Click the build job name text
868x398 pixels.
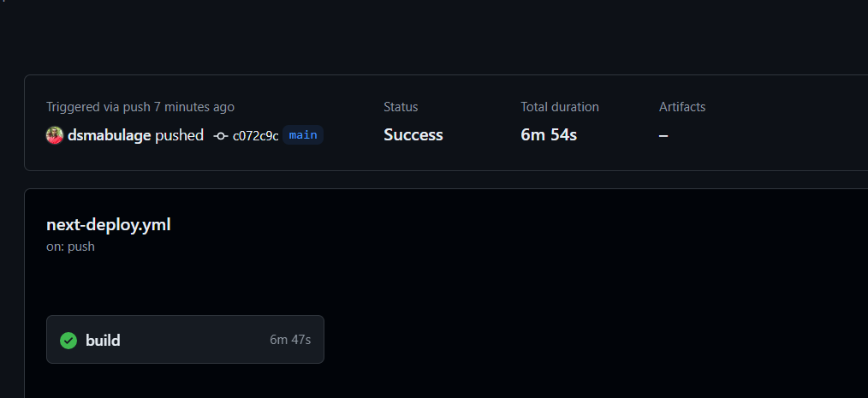pyautogui.click(x=103, y=340)
